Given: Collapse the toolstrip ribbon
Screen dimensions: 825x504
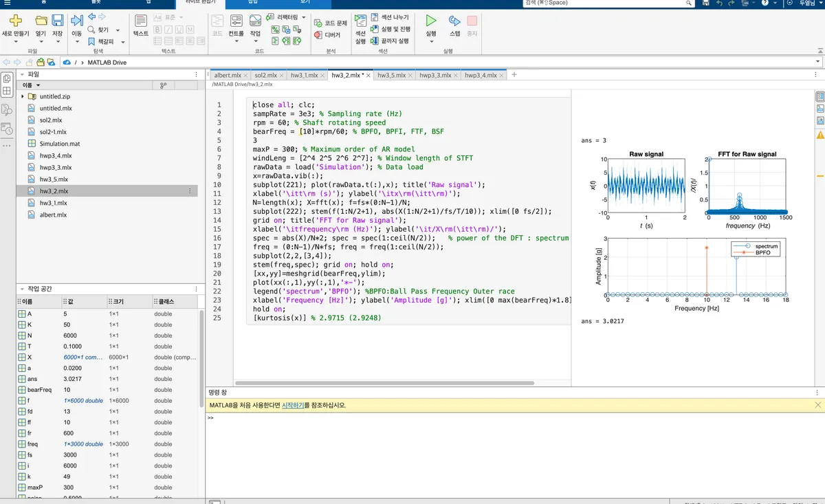Looking at the screenshot, I should [x=819, y=51].
